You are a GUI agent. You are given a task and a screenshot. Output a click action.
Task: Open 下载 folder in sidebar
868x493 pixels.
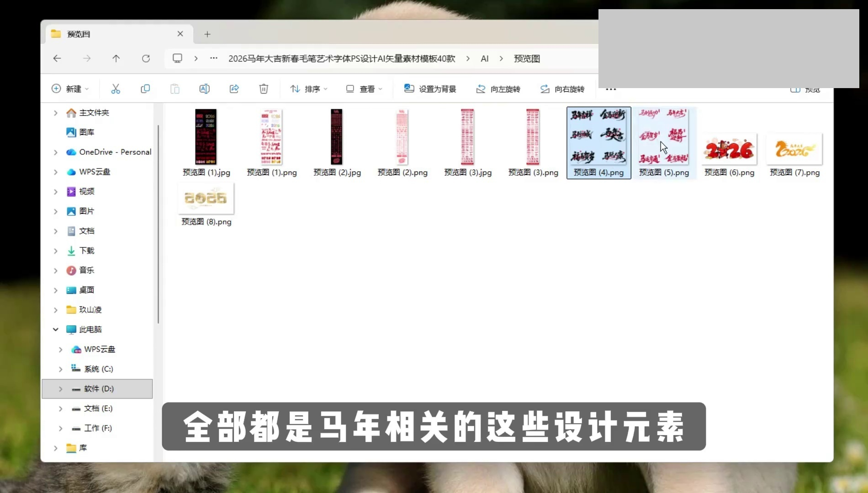(86, 251)
